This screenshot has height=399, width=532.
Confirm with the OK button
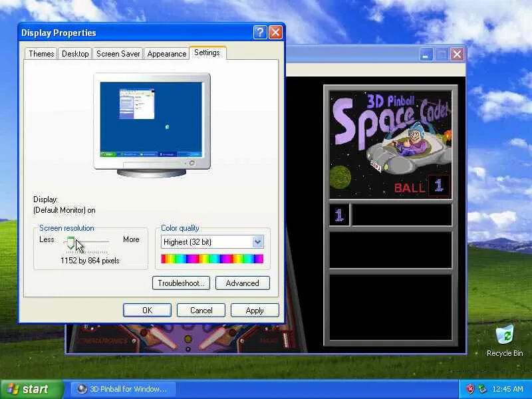(x=147, y=311)
